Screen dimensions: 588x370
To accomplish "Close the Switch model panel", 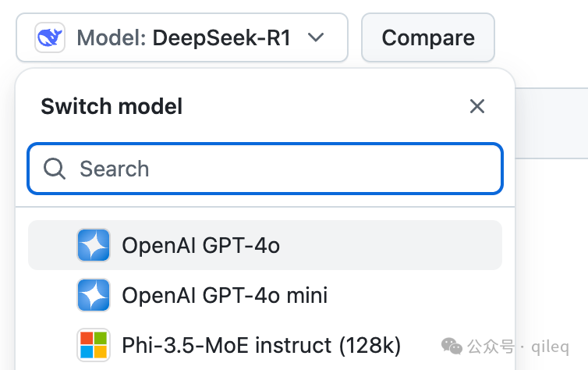I will 477,106.
